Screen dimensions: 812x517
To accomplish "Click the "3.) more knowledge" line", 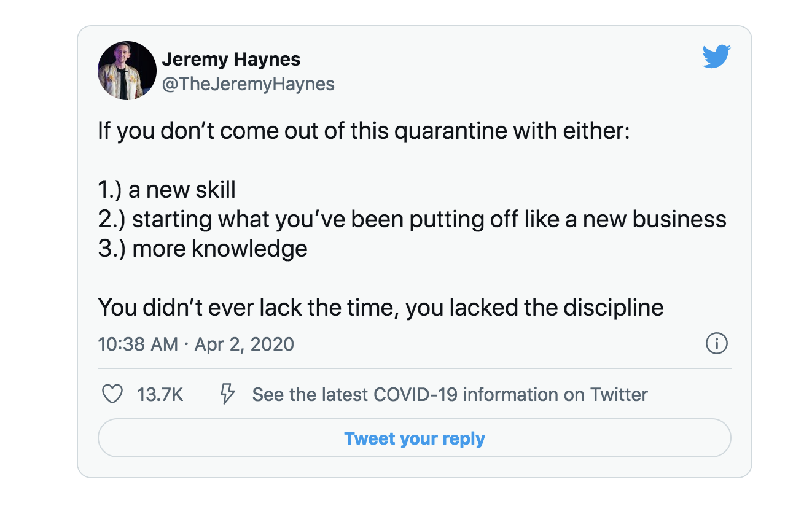I will 203,249.
